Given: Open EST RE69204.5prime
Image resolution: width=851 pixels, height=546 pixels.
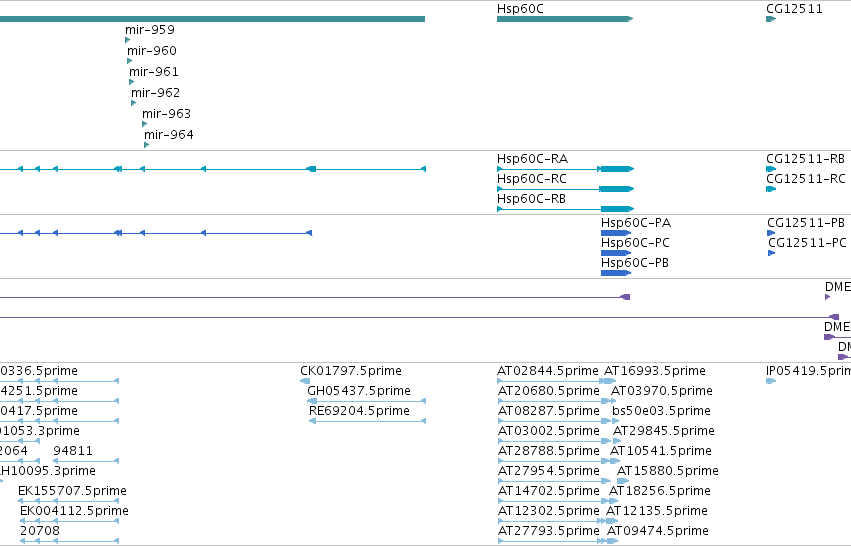Looking at the screenshot, I should coord(359,411).
